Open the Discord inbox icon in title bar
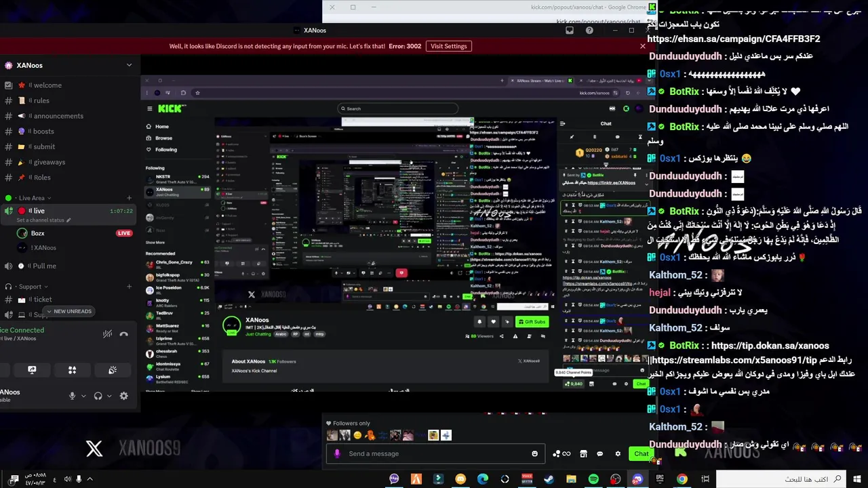Screen dimensions: 868x488 tap(570, 30)
